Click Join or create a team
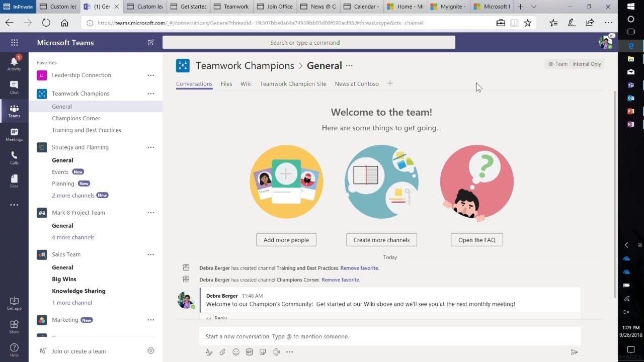Image resolution: width=644 pixels, height=362 pixels. 78,351
